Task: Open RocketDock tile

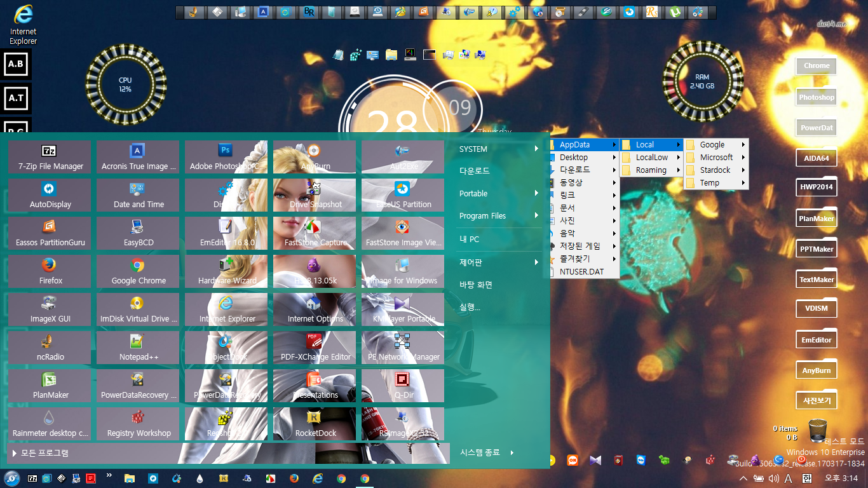Action: click(315, 424)
